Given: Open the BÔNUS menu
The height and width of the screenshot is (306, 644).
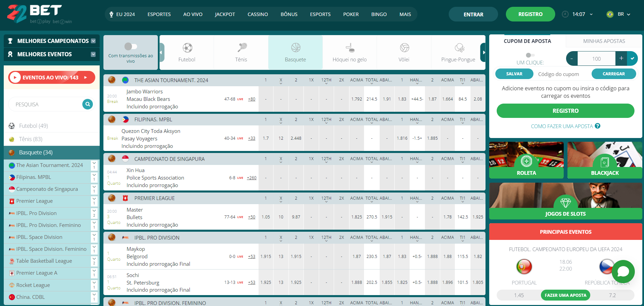Looking at the screenshot, I should [x=289, y=14].
